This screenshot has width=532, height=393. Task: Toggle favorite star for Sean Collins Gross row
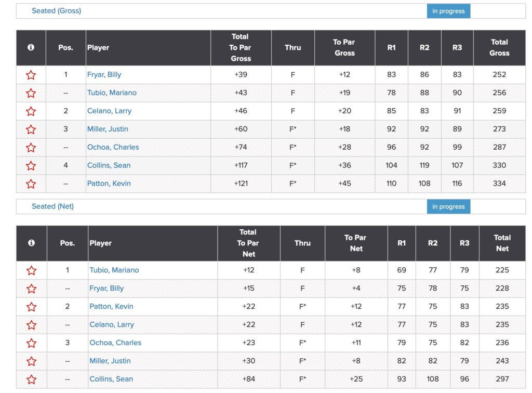coord(31,166)
